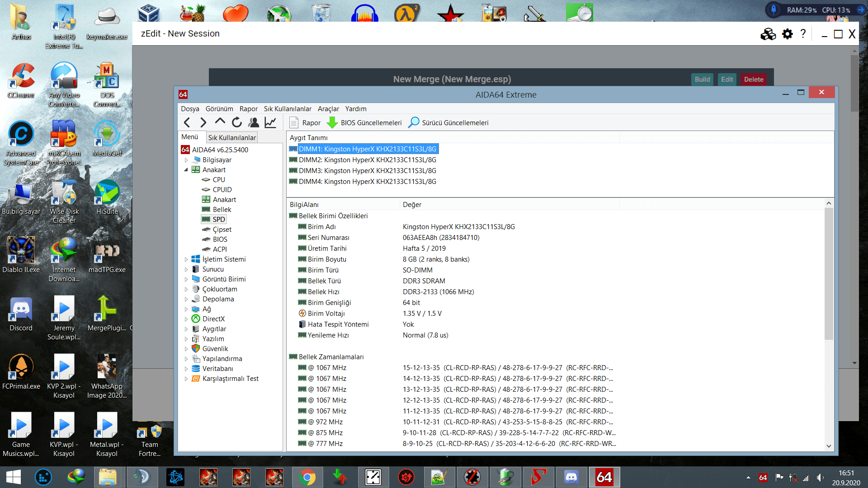Open zEdit settings gear icon

click(x=787, y=34)
